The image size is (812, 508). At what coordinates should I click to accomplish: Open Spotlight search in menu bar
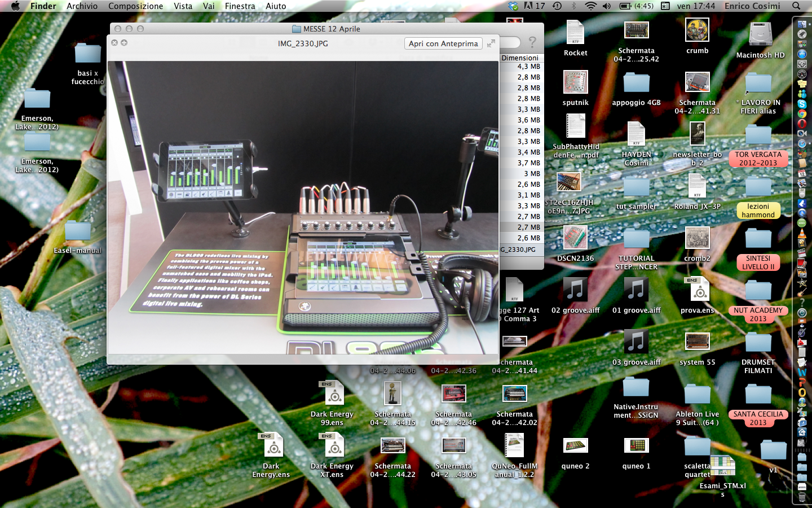796,6
